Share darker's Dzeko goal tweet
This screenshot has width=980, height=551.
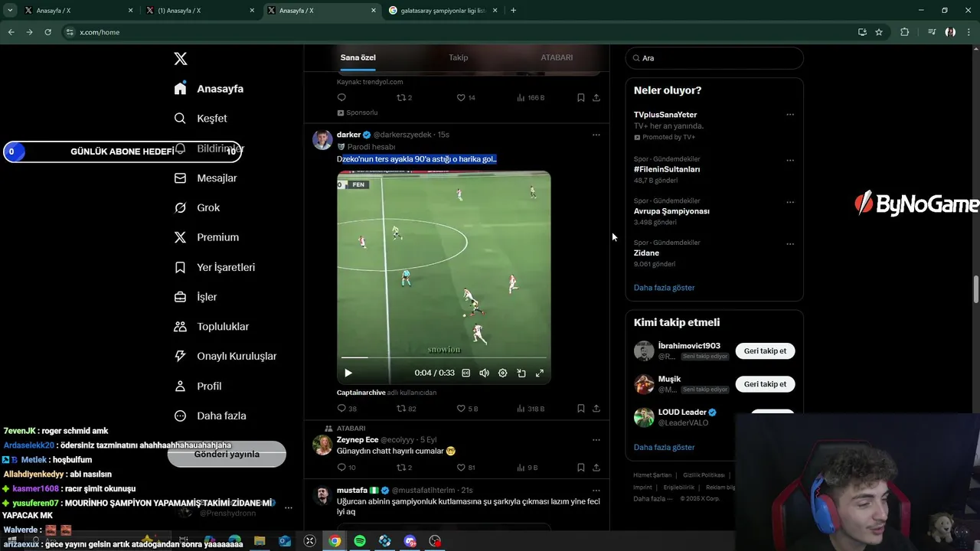click(x=596, y=409)
